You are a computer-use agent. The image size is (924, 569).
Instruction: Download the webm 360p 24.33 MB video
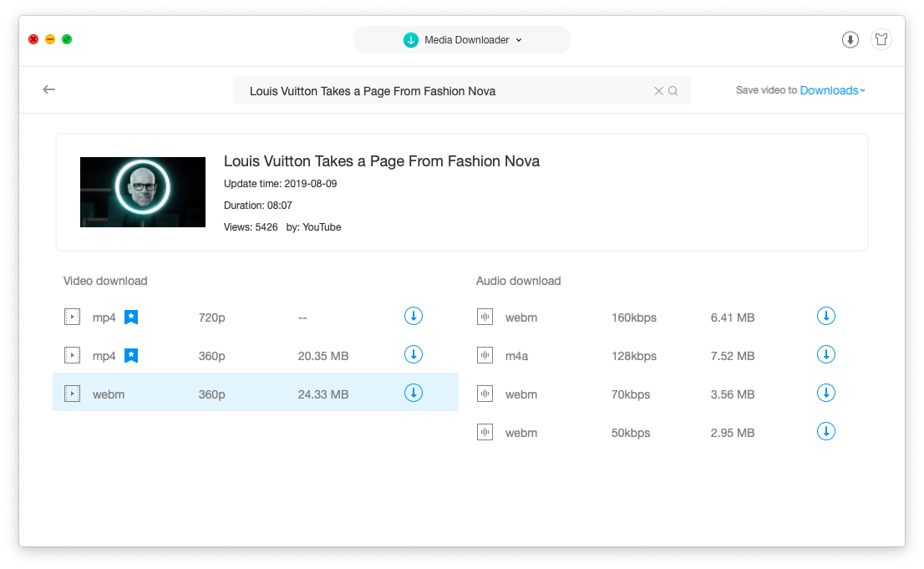(413, 393)
